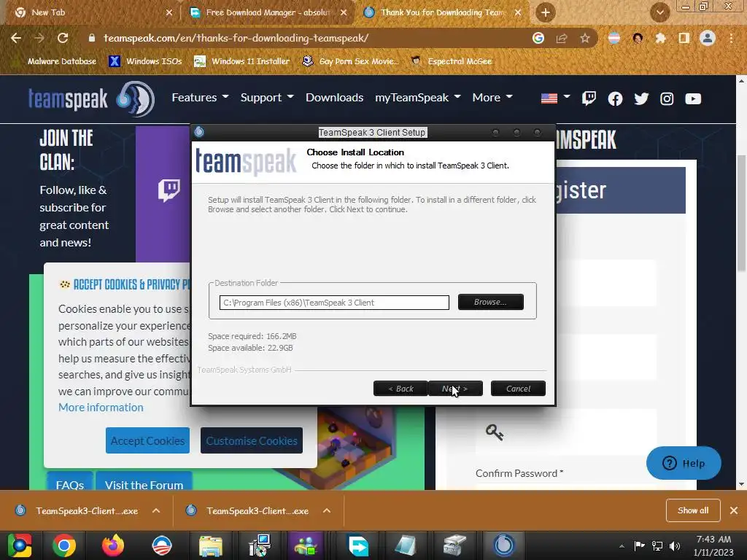Click the TeamSpeak logo on website
This screenshot has width=747, height=560.
91,99
